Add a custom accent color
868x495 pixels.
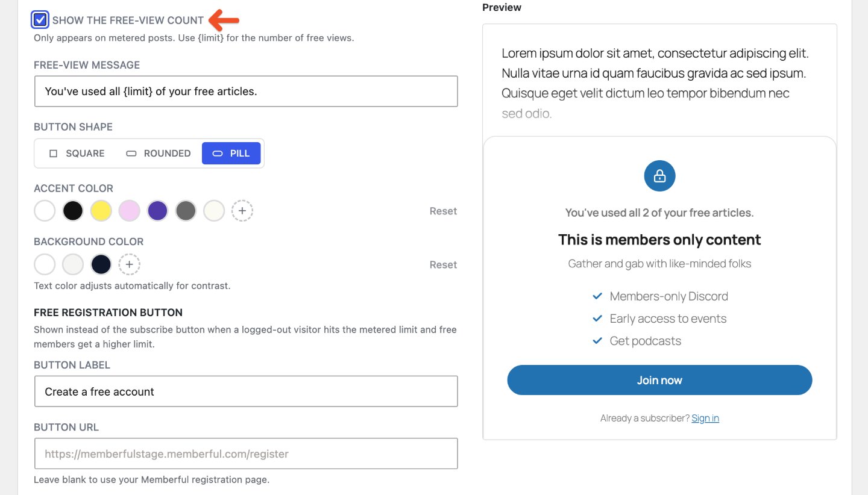point(242,211)
